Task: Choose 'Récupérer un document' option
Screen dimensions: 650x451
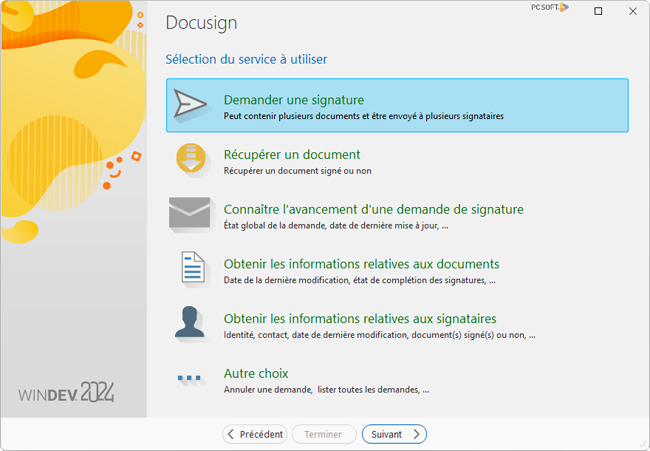Action: [x=292, y=155]
